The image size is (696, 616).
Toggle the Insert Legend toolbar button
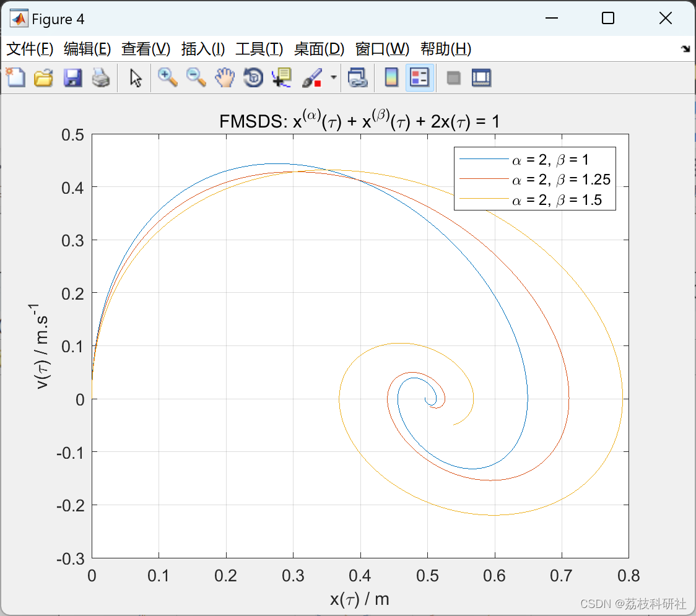coord(419,77)
